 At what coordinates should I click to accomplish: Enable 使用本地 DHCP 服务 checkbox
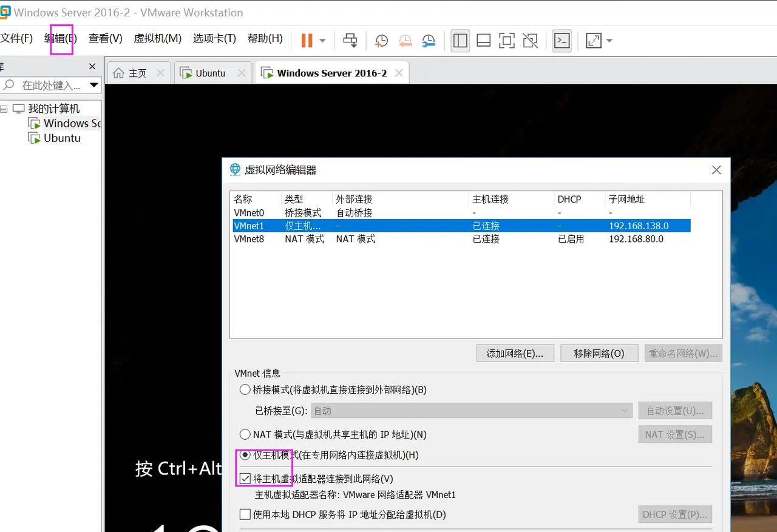(x=245, y=514)
